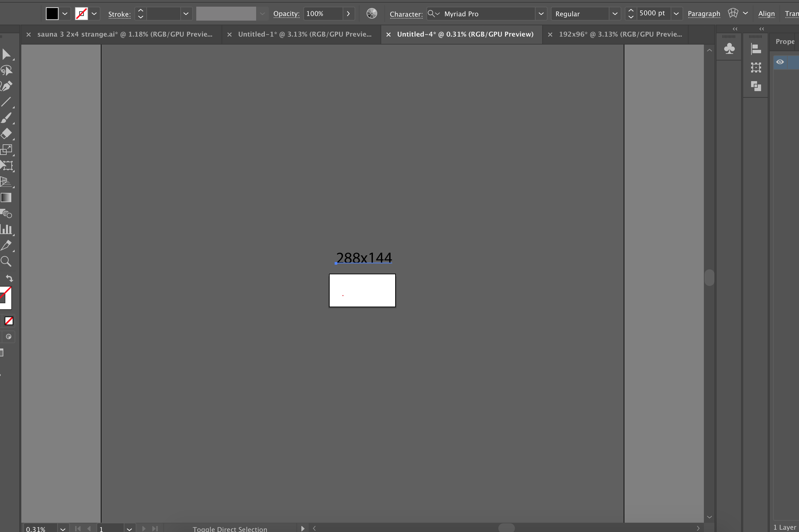Open the Paragraph panel link
Image resolution: width=799 pixels, height=532 pixels.
(704, 14)
